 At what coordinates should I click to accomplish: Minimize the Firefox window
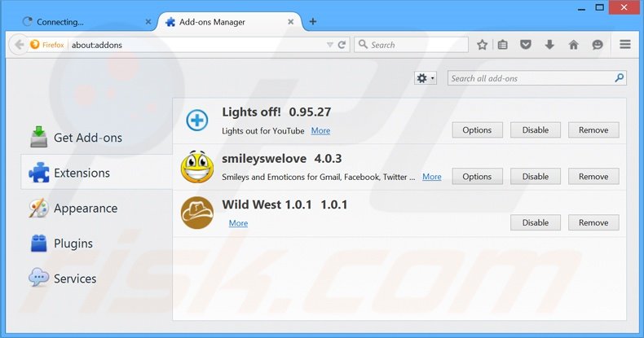[x=581, y=9]
